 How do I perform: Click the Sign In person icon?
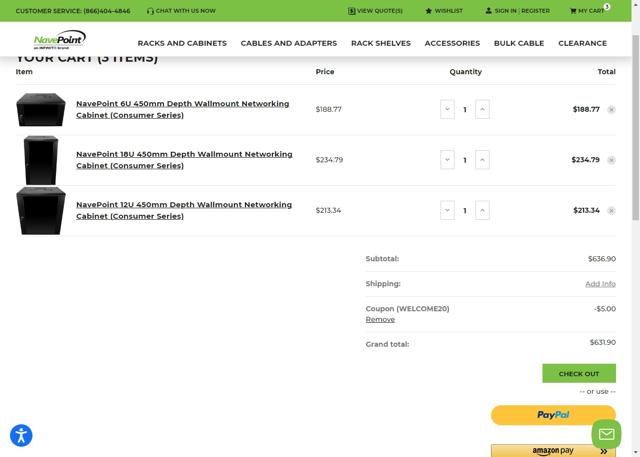(488, 11)
